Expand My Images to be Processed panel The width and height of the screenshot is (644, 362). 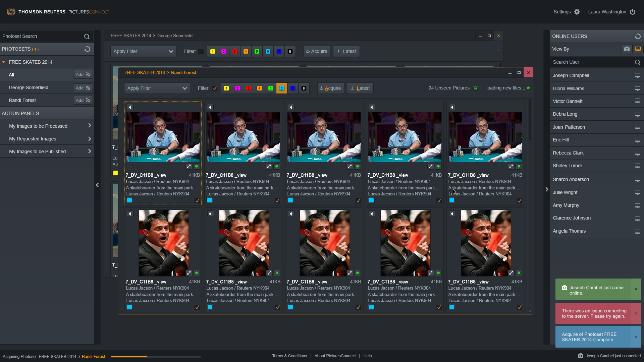pyautogui.click(x=47, y=126)
